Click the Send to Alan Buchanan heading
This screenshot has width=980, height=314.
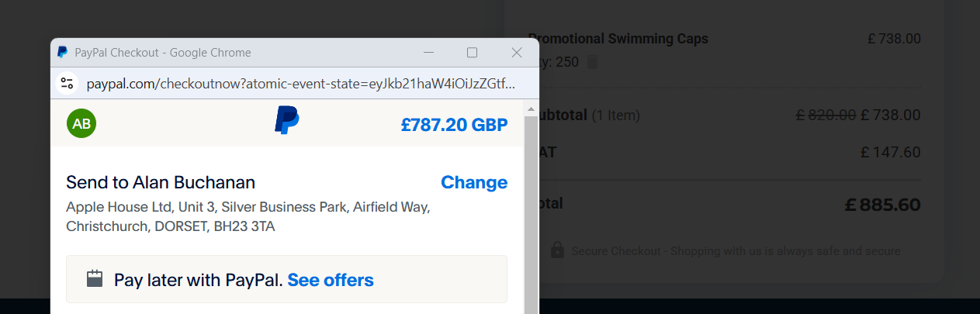[161, 182]
